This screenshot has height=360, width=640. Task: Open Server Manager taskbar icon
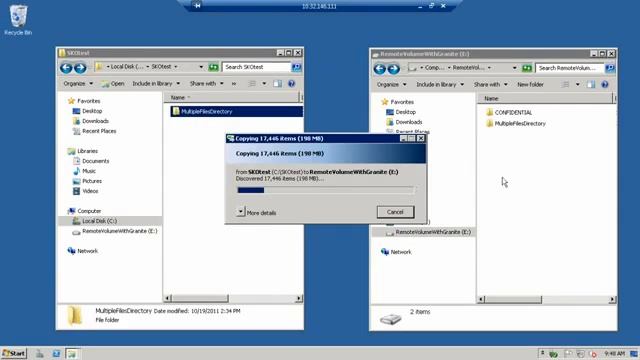pyautogui.click(x=40, y=353)
